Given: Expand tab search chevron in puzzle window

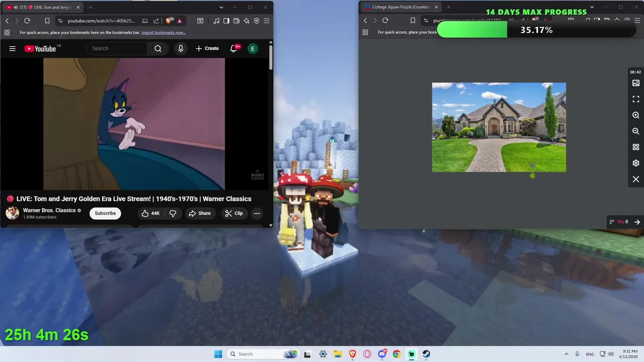Looking at the screenshot, I should (x=592, y=7).
